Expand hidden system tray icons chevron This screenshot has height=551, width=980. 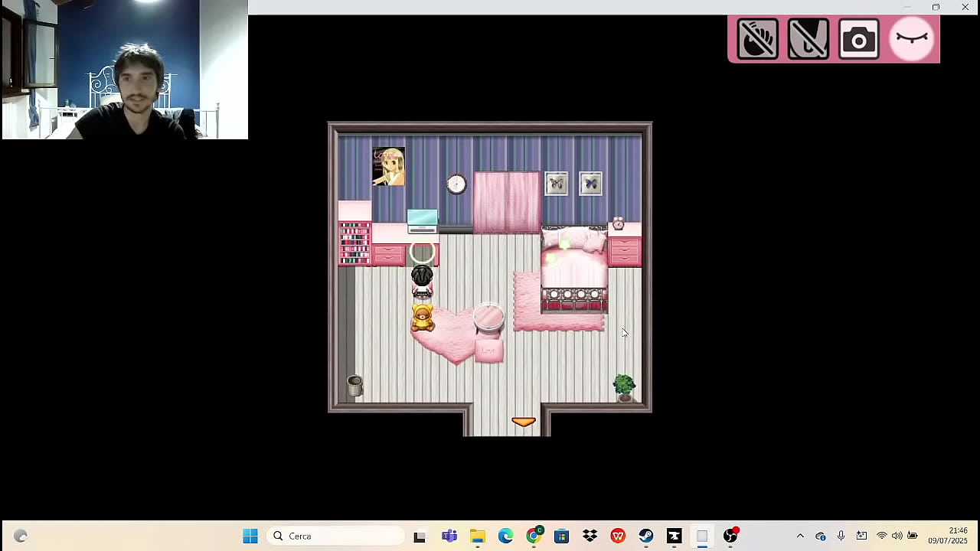tap(800, 536)
